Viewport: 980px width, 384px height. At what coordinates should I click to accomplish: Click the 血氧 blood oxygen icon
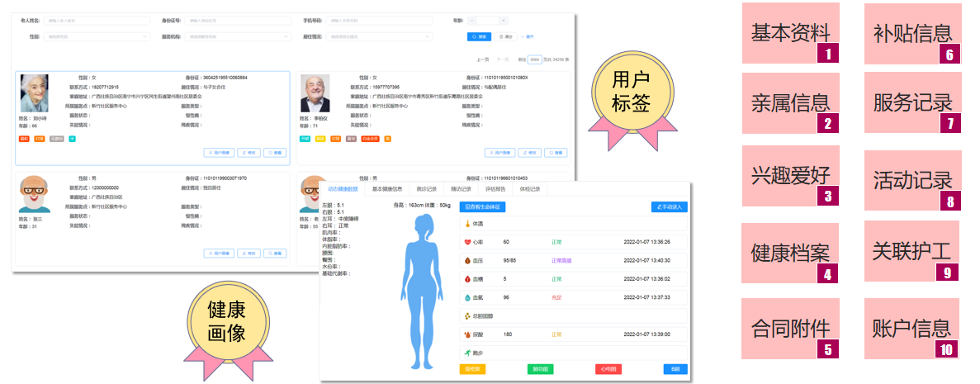click(467, 297)
